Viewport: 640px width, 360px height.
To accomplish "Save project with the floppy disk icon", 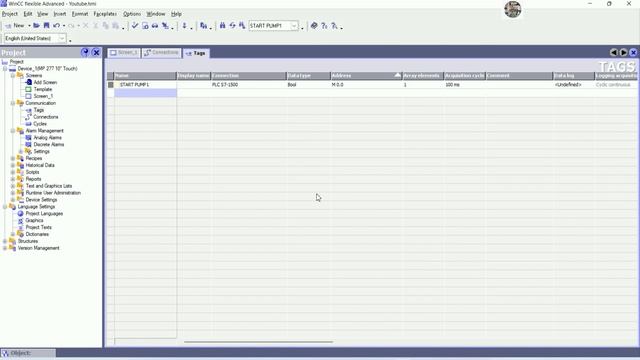I will [x=47, y=26].
